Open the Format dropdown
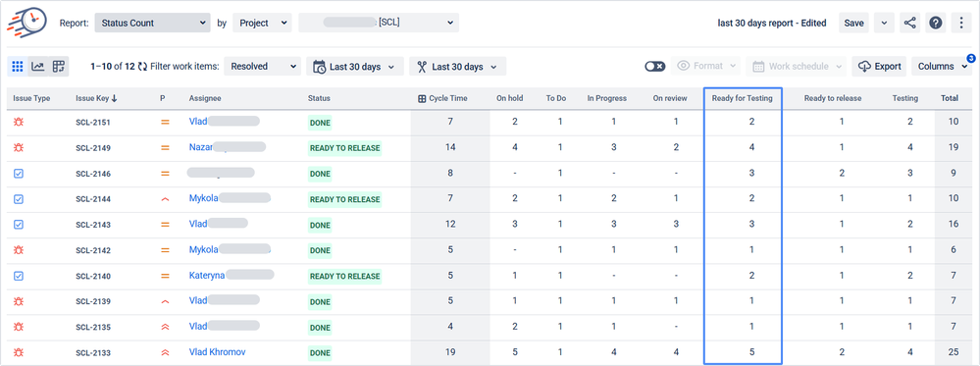Screen dimensions: 980x366 pos(705,67)
